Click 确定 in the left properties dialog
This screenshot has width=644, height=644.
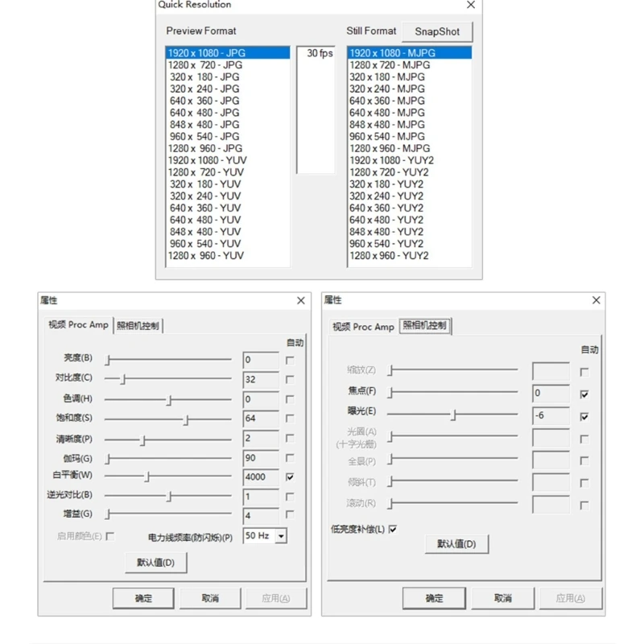pyautogui.click(x=143, y=598)
